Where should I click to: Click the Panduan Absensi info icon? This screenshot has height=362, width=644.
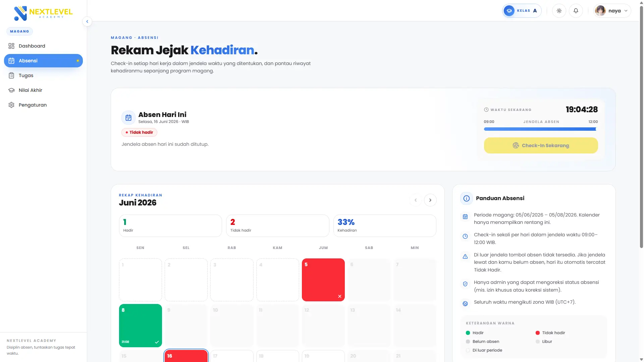467,198
